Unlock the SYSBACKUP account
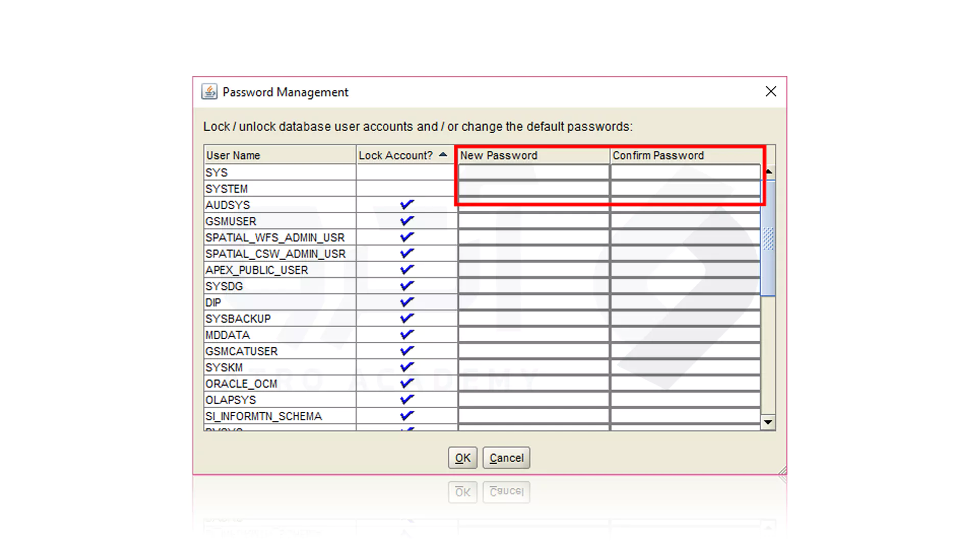Image resolution: width=980 pixels, height=551 pixels. 406,318
